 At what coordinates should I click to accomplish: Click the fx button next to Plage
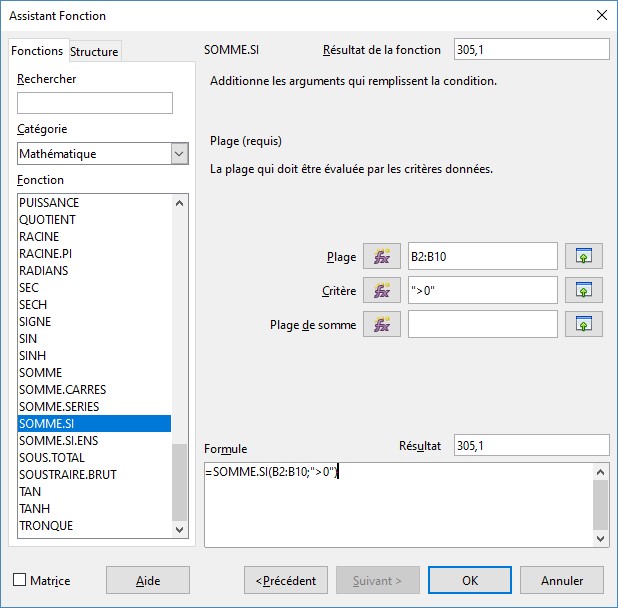(x=381, y=256)
